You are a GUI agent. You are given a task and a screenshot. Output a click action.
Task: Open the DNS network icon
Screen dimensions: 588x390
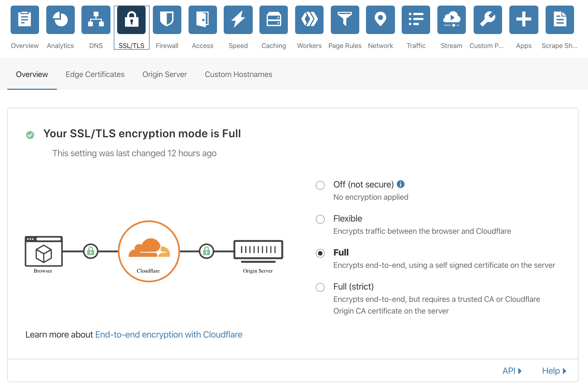(x=96, y=20)
